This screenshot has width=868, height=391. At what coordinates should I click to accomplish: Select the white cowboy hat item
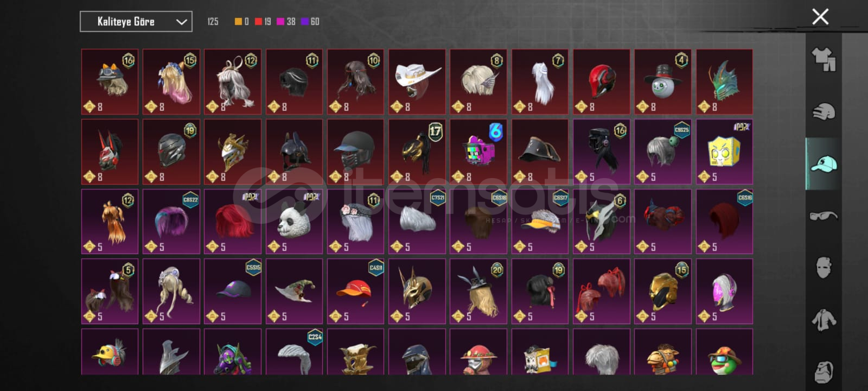417,82
